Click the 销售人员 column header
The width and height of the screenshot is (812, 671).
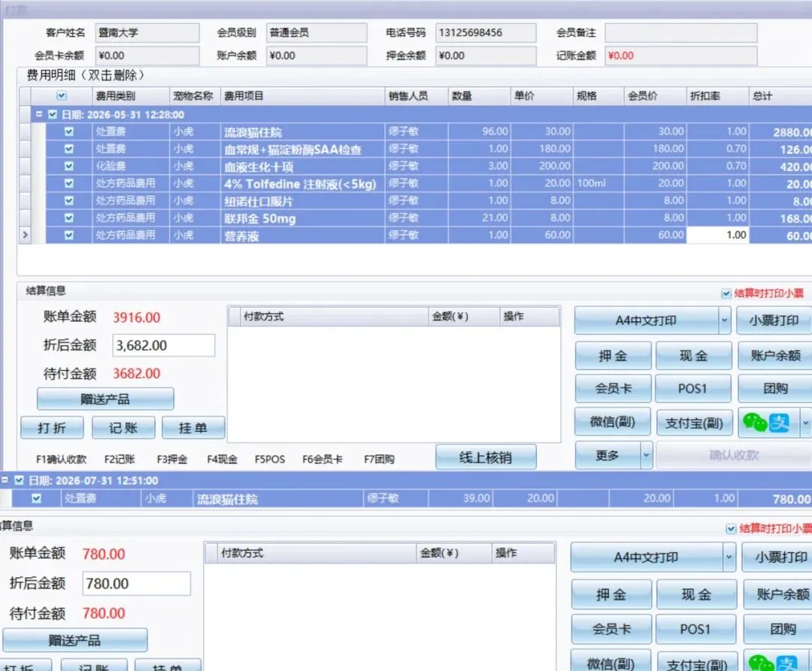tap(417, 96)
